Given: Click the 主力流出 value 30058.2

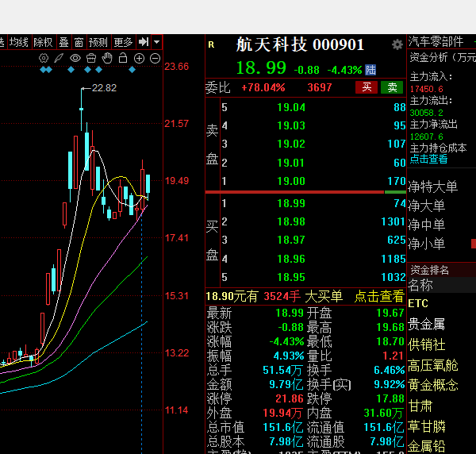Looking at the screenshot, I should [426, 113].
